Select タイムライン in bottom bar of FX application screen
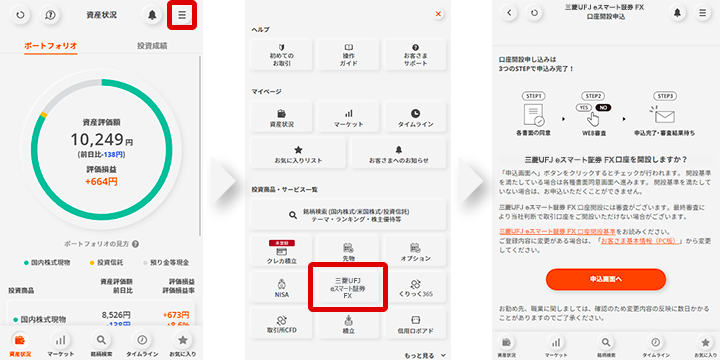Viewport: 720px width, 360px height. click(x=655, y=346)
